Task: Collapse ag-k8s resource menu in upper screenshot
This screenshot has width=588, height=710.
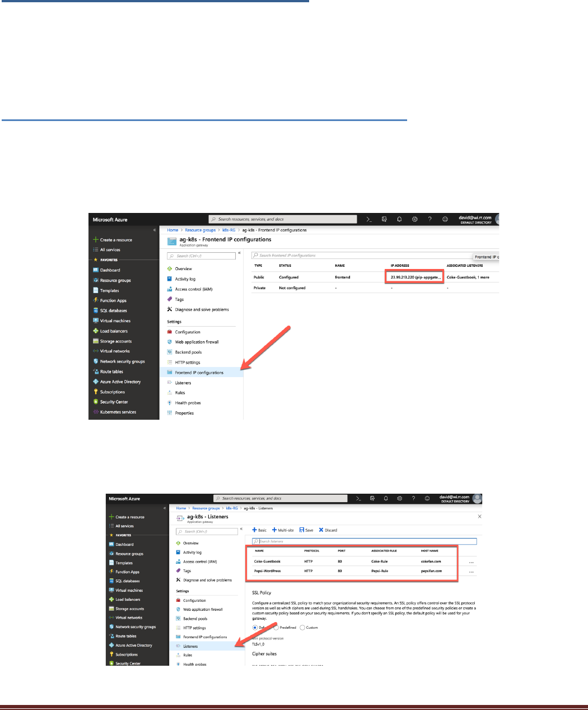Action: [240, 253]
